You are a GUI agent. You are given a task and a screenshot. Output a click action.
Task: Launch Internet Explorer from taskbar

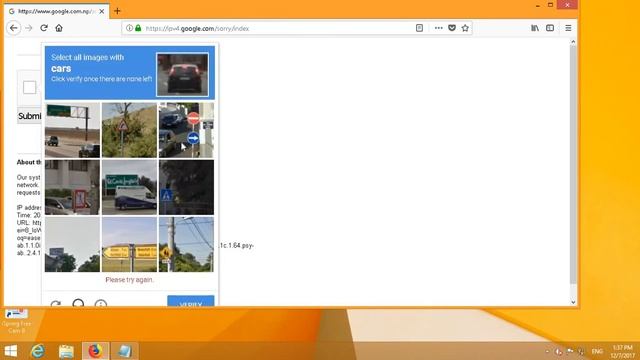(38, 351)
